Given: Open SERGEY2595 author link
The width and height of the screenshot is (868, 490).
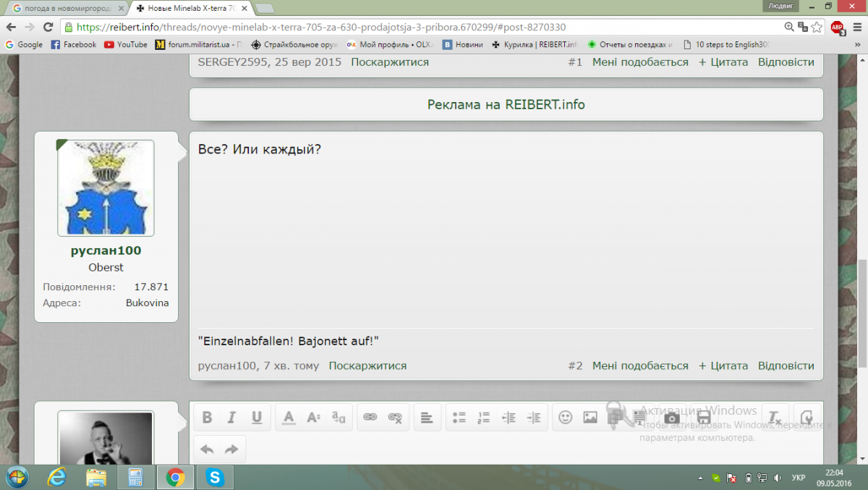Looking at the screenshot, I should pyautogui.click(x=233, y=62).
